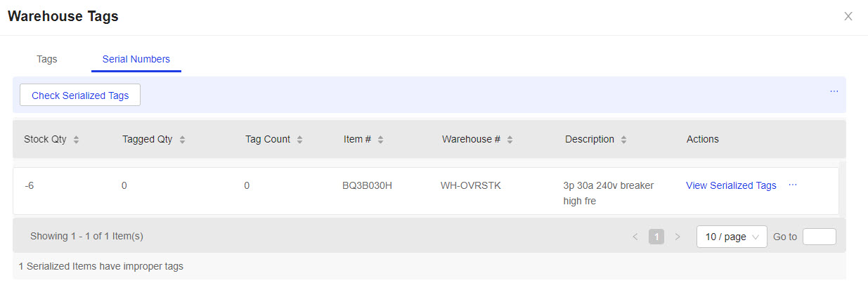The width and height of the screenshot is (868, 297).
Task: Select the Serial Numbers tab
Action: [136, 59]
